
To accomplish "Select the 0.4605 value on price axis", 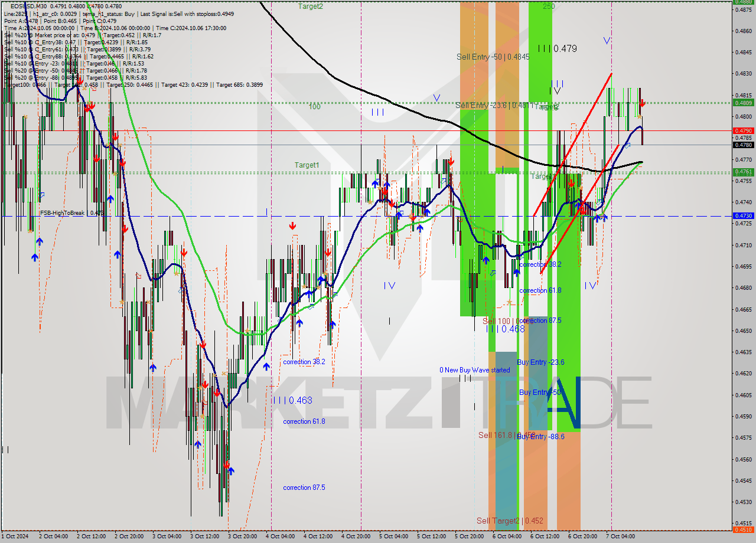I will click(x=743, y=395).
